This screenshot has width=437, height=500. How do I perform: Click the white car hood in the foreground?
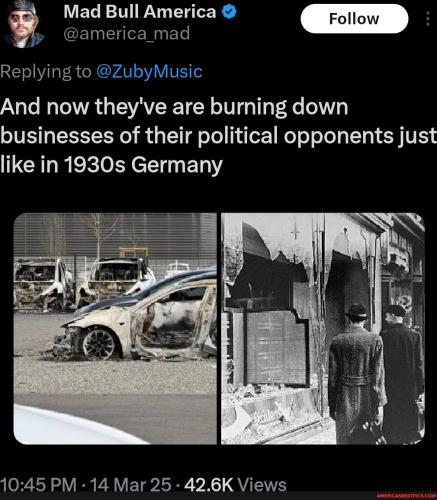(77, 425)
